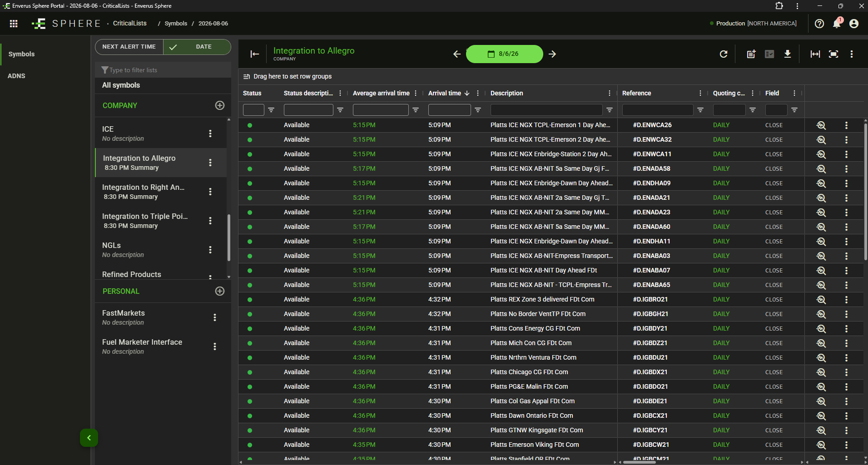The width and height of the screenshot is (868, 465).
Task: Focus the Type to filter lists field
Action: pos(163,70)
